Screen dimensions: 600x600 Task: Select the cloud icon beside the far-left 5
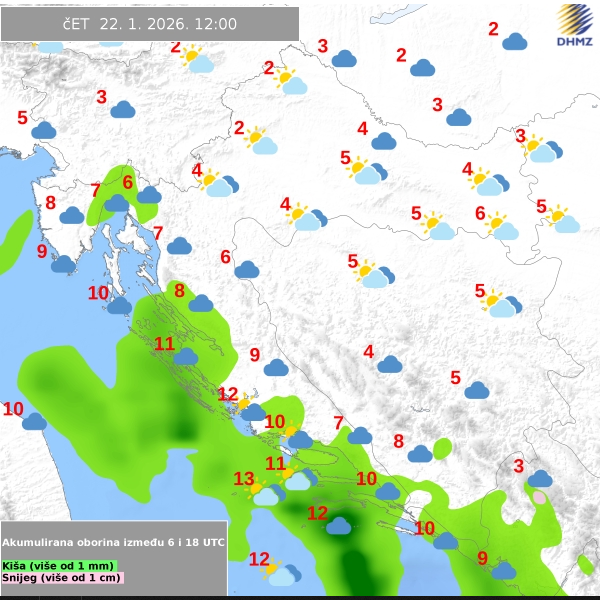43,130
